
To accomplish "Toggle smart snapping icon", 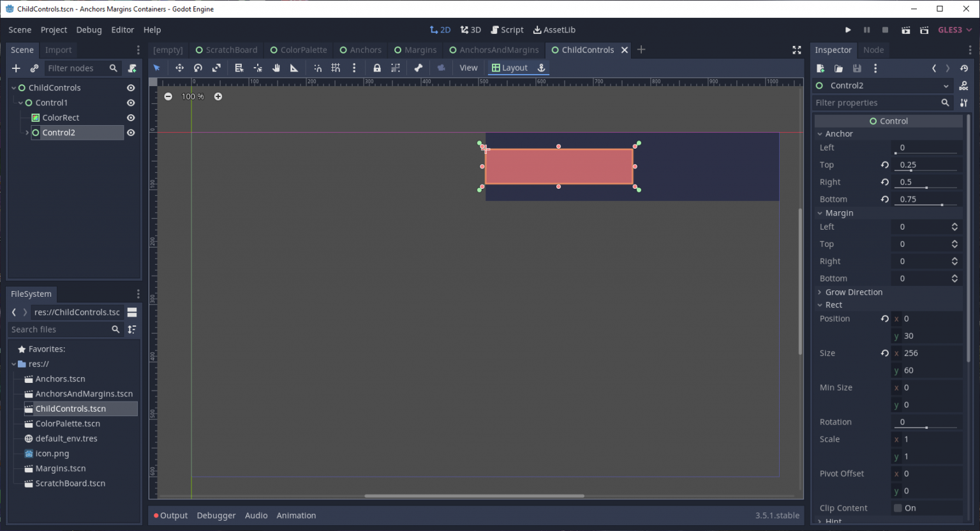I will 318,68.
